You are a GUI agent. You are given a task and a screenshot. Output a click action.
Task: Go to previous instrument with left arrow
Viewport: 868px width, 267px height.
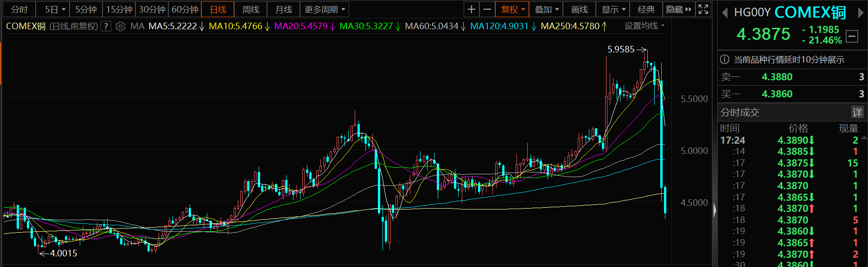725,13
